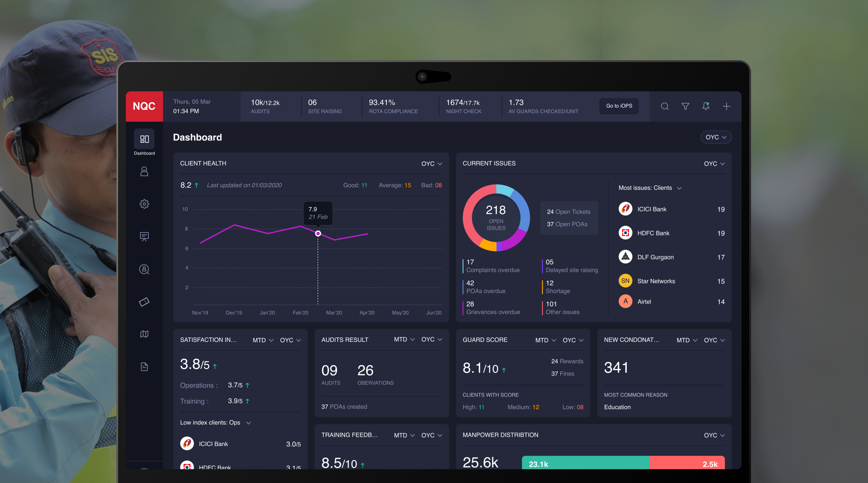The width and height of the screenshot is (868, 483).
Task: Click the search magnifier icon
Action: (x=665, y=106)
